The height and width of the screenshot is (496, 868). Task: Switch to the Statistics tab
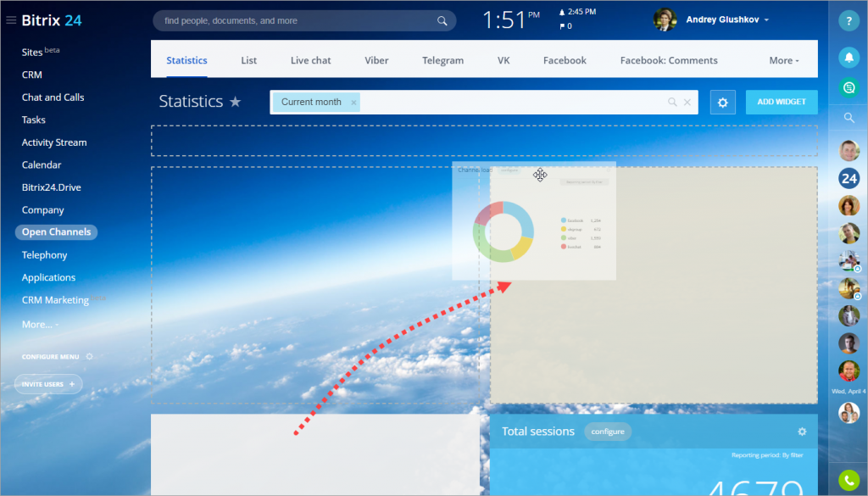pos(186,60)
